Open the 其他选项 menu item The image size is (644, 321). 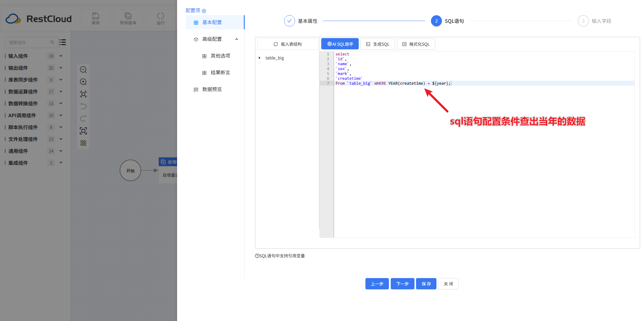pos(215,56)
